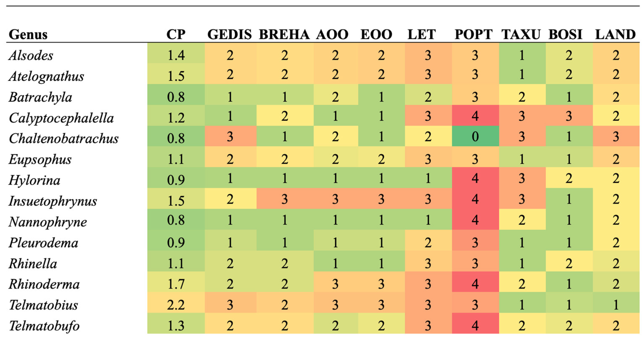Click the dark green POPT cell showing 0
Viewport: 644px width, 340px height.
click(x=475, y=137)
